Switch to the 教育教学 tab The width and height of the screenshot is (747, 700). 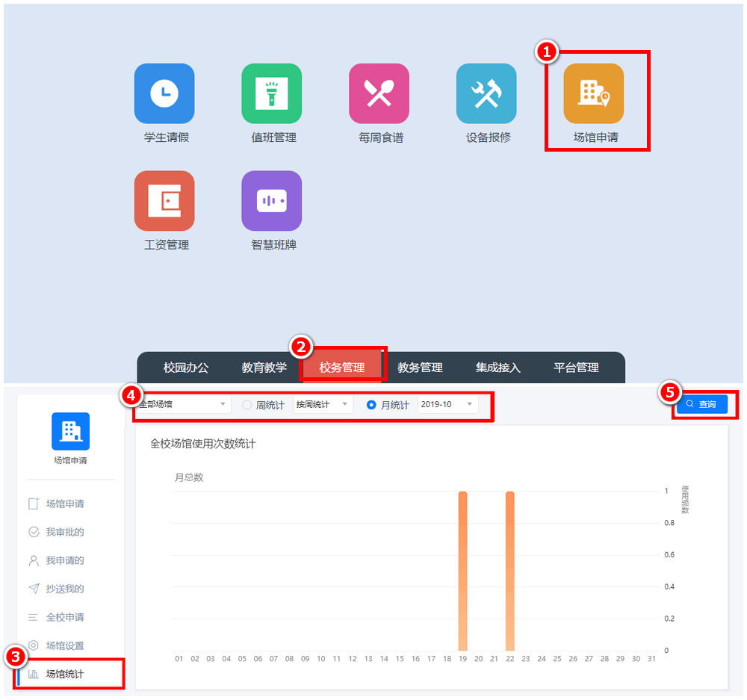(x=264, y=367)
